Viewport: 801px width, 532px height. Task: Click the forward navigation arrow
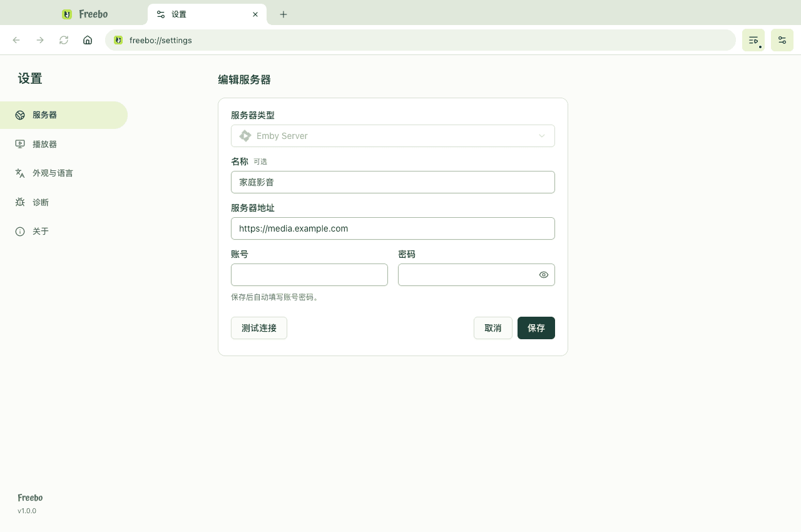[x=40, y=40]
